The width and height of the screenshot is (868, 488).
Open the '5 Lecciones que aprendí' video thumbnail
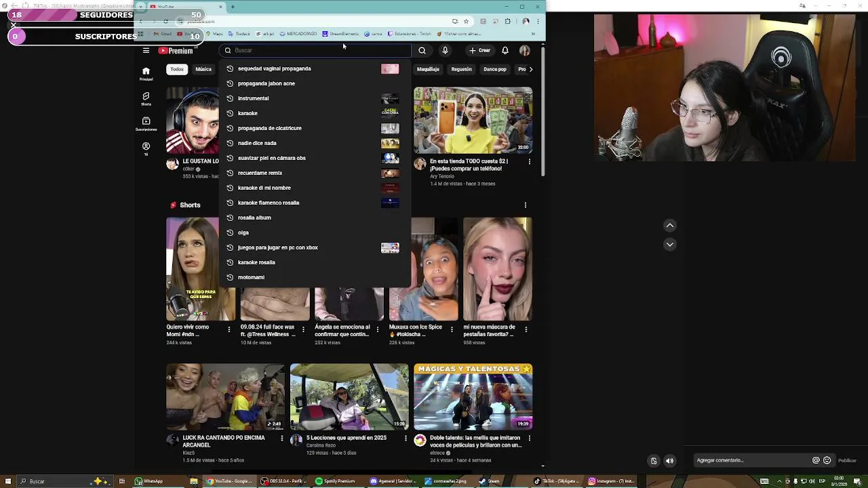349,396
